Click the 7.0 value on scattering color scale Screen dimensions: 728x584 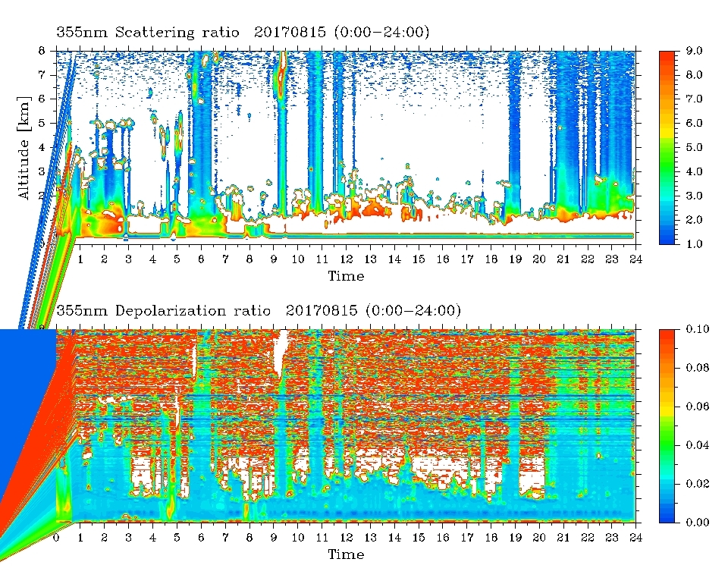[694, 99]
